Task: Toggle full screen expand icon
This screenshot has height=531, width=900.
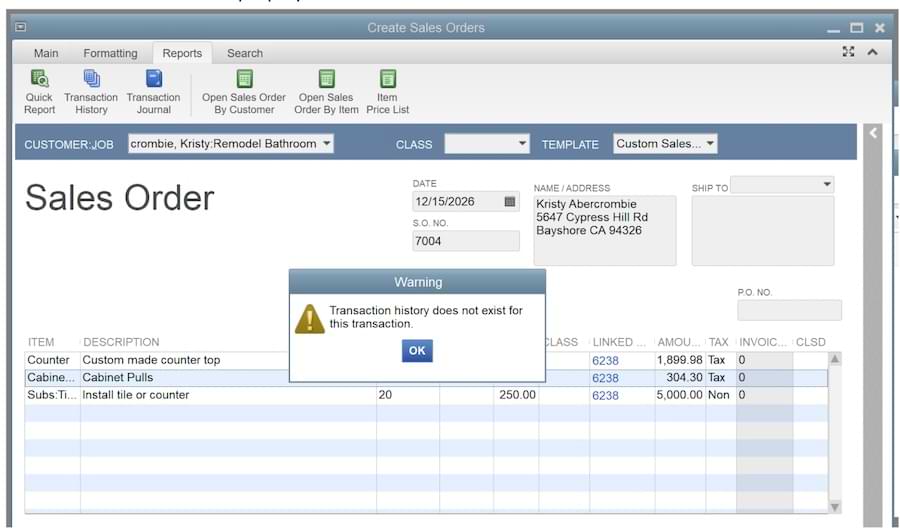Action: 848,52
